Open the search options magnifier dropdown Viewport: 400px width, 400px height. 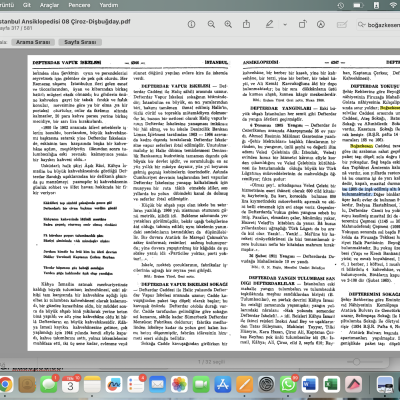(361, 25)
